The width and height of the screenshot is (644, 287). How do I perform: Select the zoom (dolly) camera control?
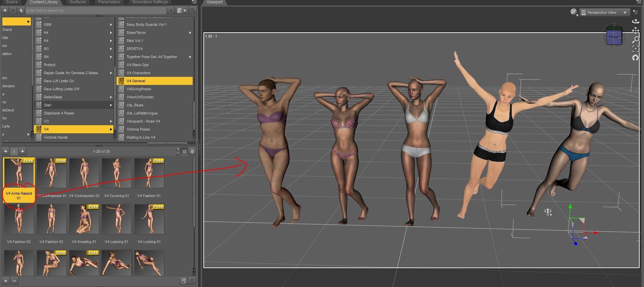click(636, 40)
